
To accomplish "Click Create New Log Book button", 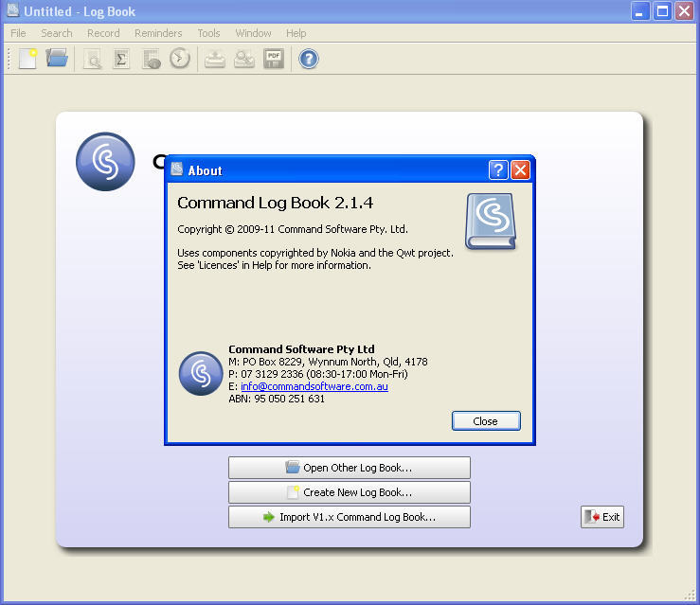I will pos(350,492).
